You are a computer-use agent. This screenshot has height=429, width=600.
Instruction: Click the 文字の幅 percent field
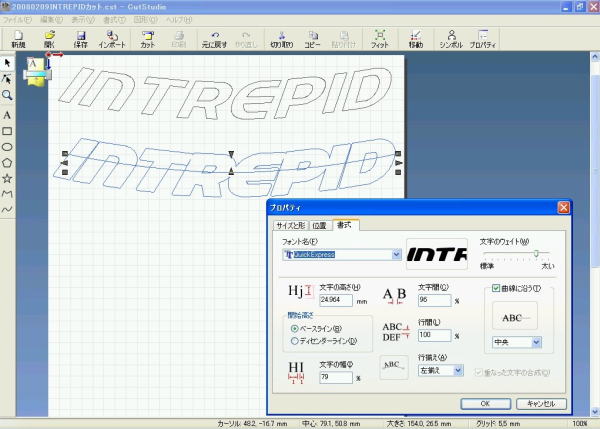336,377
